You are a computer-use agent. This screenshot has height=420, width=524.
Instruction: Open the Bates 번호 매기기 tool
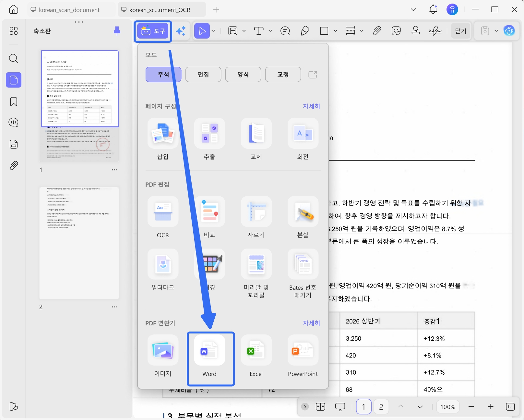click(303, 274)
